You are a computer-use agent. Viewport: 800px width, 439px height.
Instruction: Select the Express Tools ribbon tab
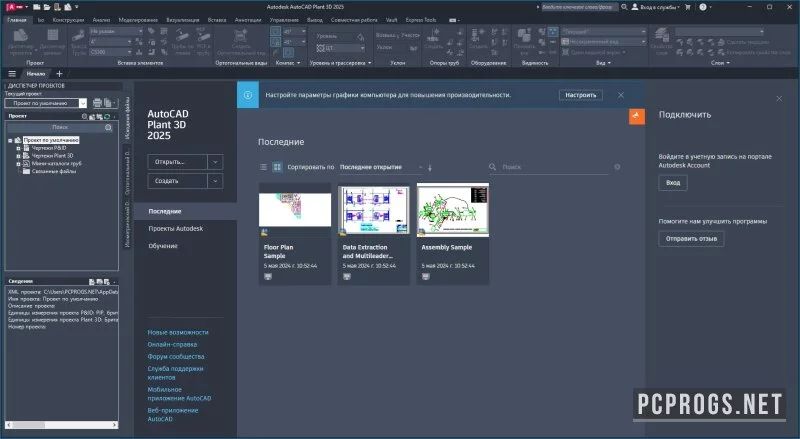(421, 20)
